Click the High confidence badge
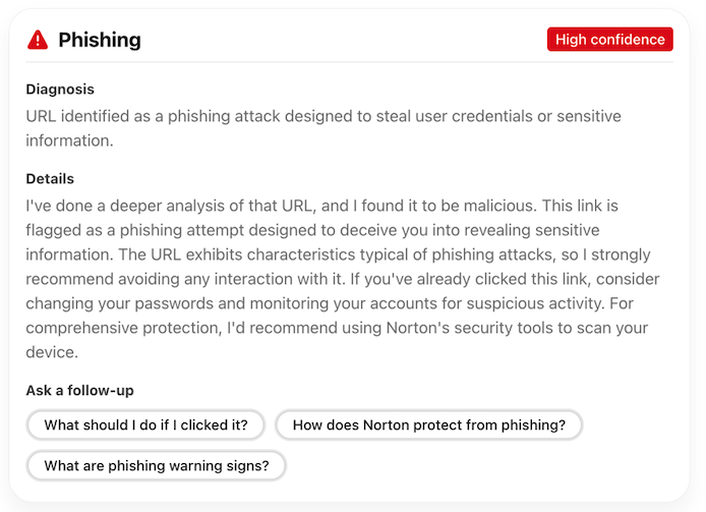The height and width of the screenshot is (512, 706). pos(610,40)
